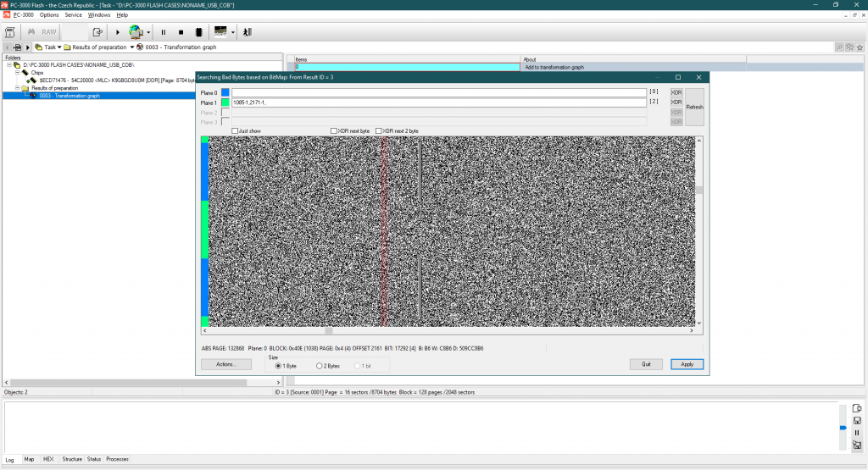Open the Service menu
This screenshot has width=868, height=470.
pos(74,15)
